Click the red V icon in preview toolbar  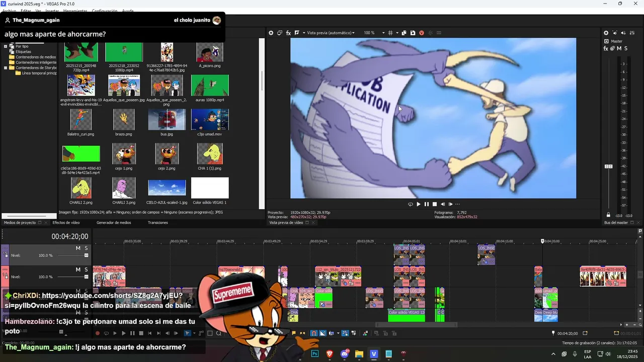(422, 33)
